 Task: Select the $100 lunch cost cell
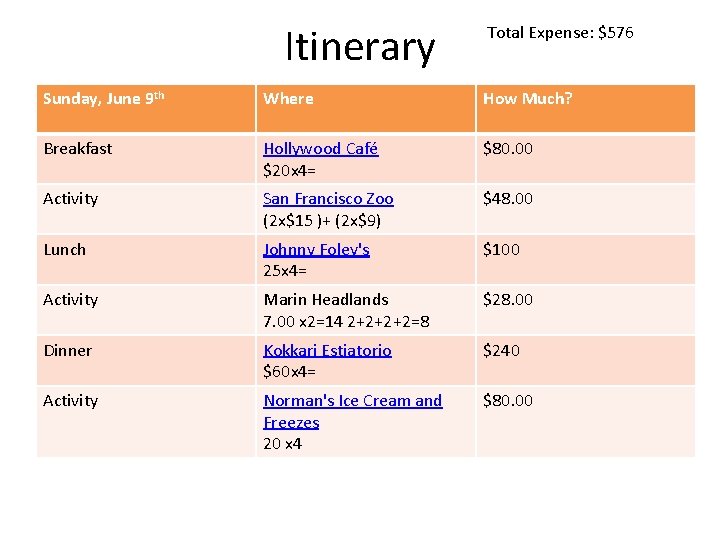coord(501,250)
